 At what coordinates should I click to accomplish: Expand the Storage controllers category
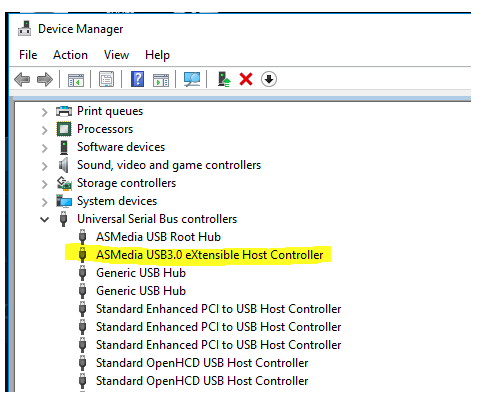click(44, 184)
